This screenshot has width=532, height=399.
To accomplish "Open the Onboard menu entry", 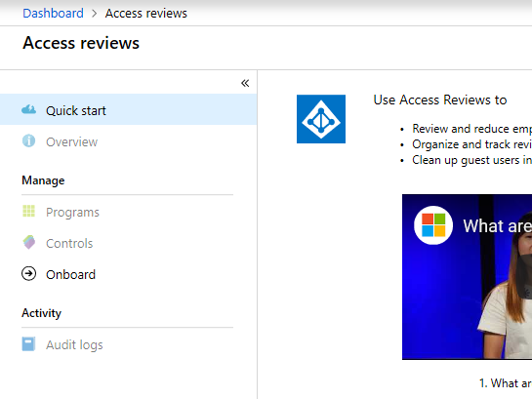I will pos(128,274).
